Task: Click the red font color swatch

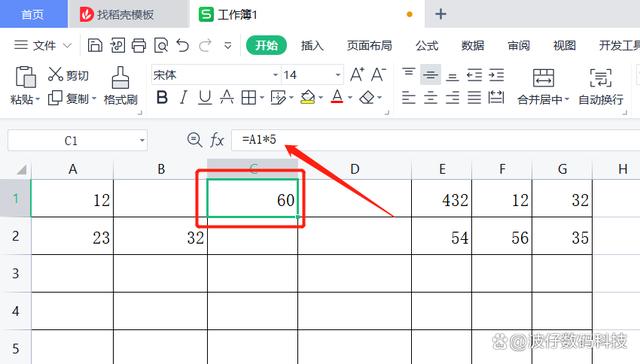Action: click(337, 98)
